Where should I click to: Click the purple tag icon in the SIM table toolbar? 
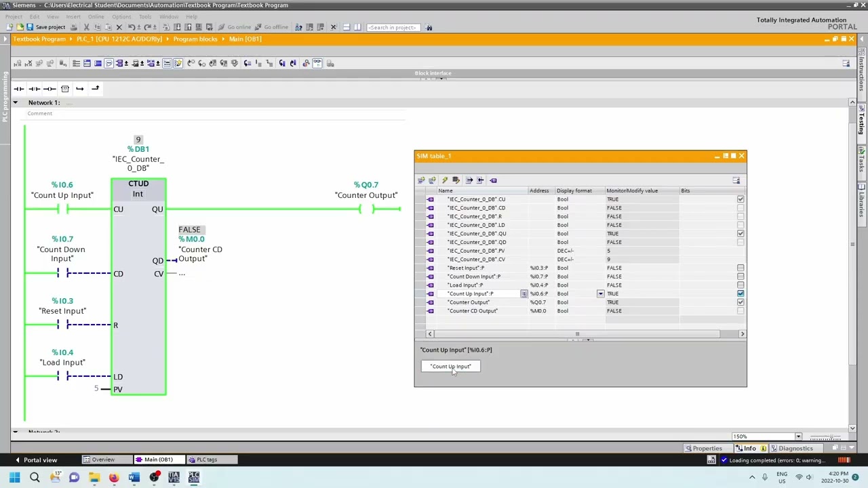coord(493,180)
